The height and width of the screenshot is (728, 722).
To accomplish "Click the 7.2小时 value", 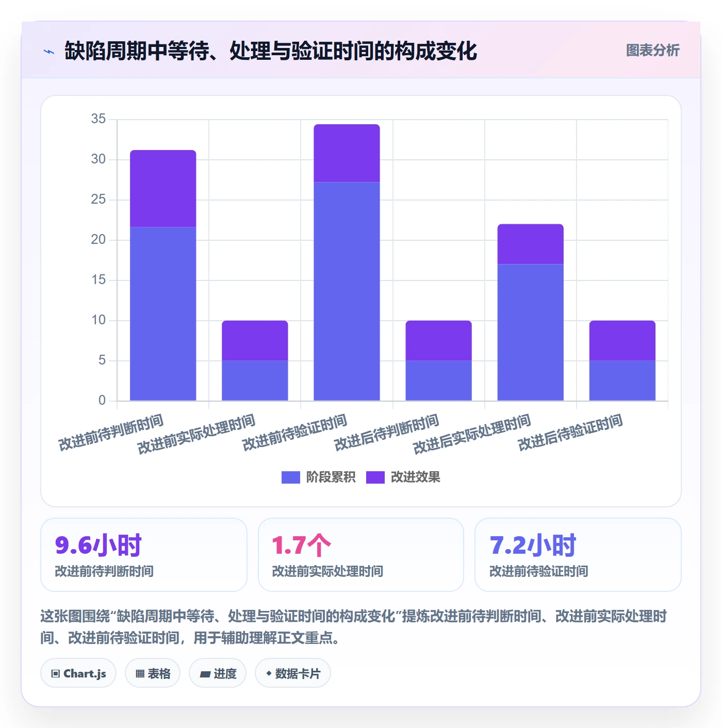I will [x=532, y=545].
